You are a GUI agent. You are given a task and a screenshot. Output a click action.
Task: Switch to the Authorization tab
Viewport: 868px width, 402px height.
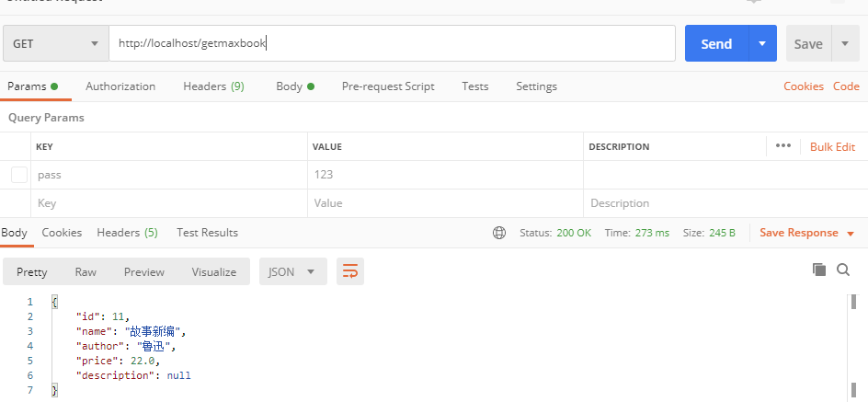pos(120,86)
